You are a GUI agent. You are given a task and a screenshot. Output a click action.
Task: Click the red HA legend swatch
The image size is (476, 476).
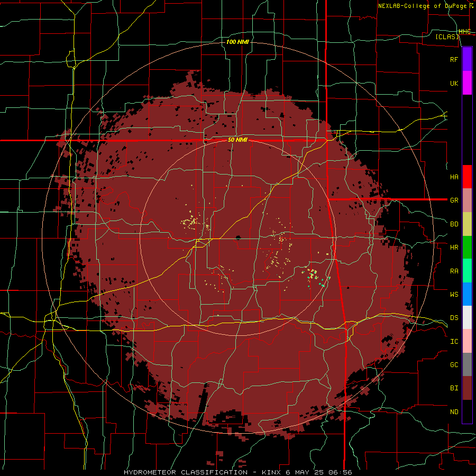click(x=467, y=177)
